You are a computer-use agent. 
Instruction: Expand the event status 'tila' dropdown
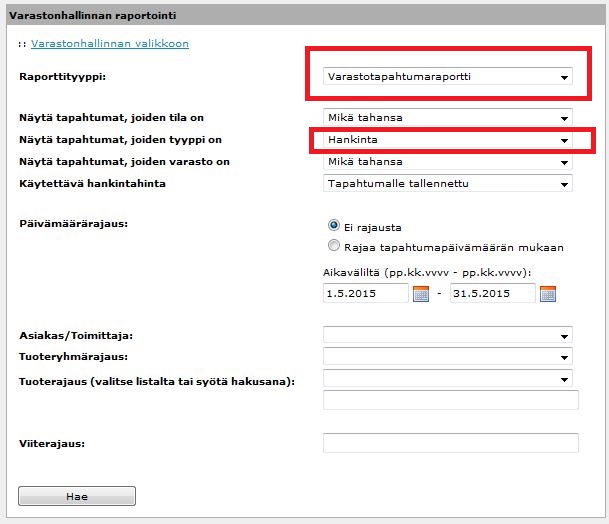coord(449,118)
